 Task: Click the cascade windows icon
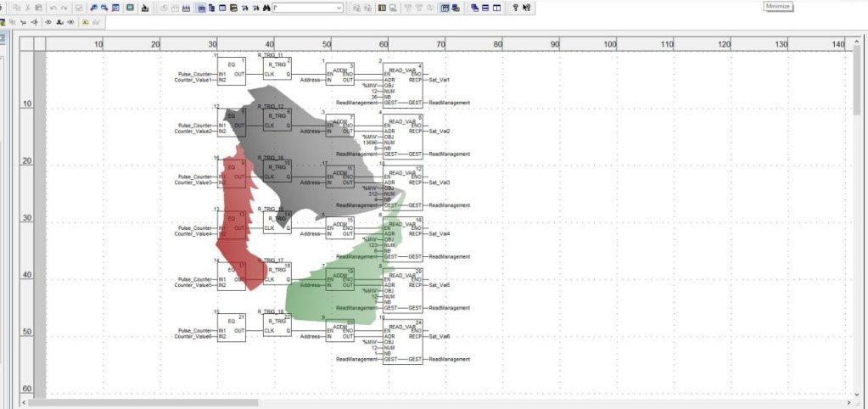click(473, 8)
